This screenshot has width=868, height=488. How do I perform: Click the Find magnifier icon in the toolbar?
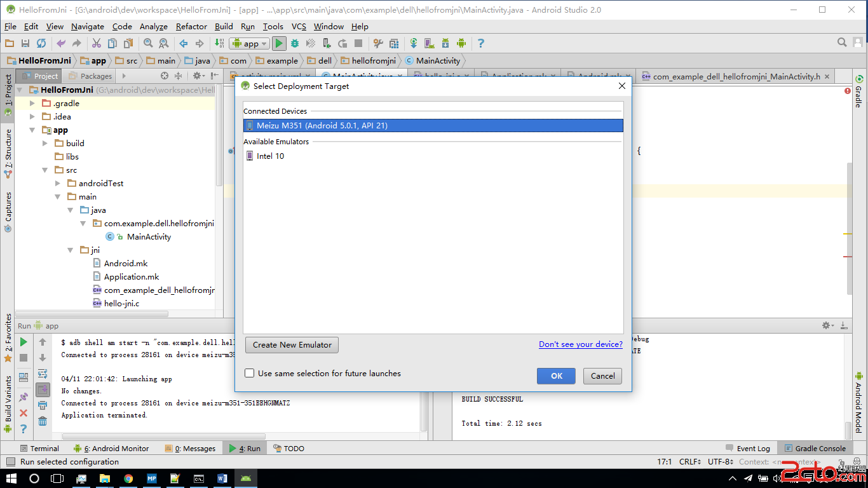click(148, 43)
